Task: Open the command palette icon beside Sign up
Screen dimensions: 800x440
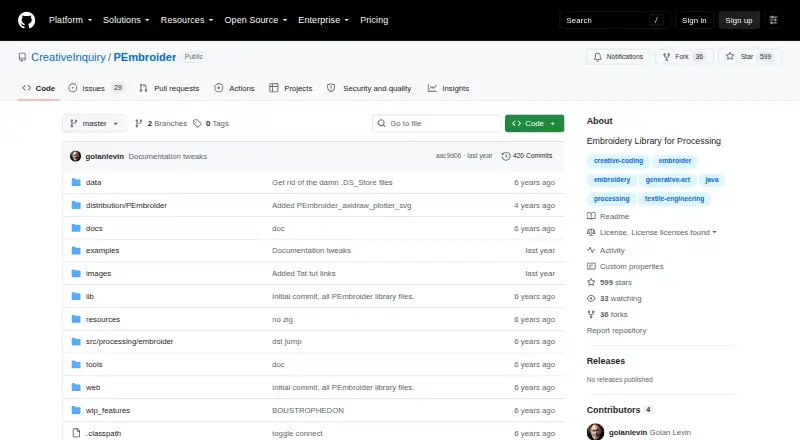Action: click(773, 20)
